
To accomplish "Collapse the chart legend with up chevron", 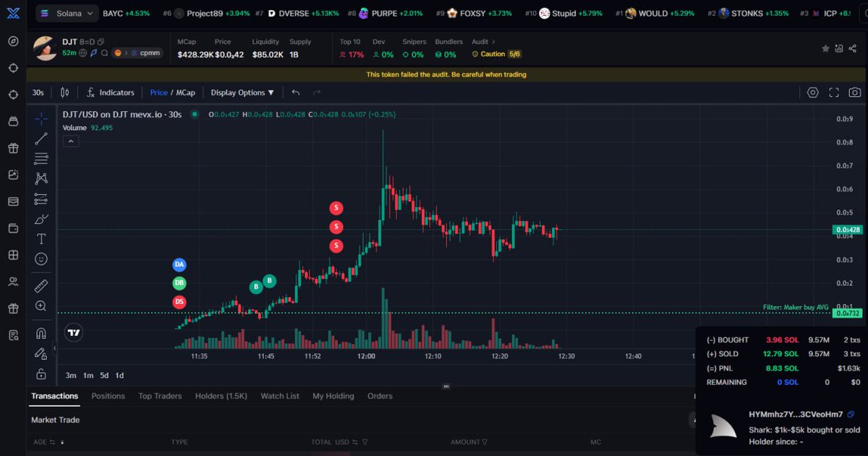I will click(70, 141).
